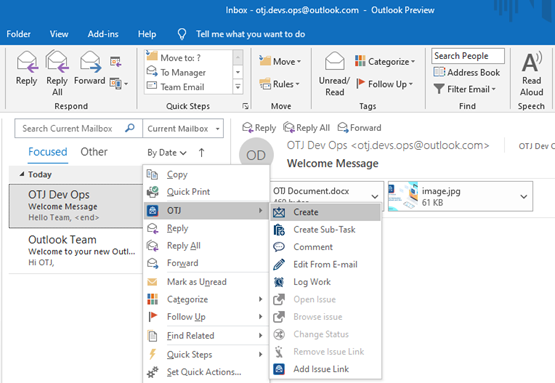Open the View ribbon tab
The image size is (555, 383).
coord(59,34)
